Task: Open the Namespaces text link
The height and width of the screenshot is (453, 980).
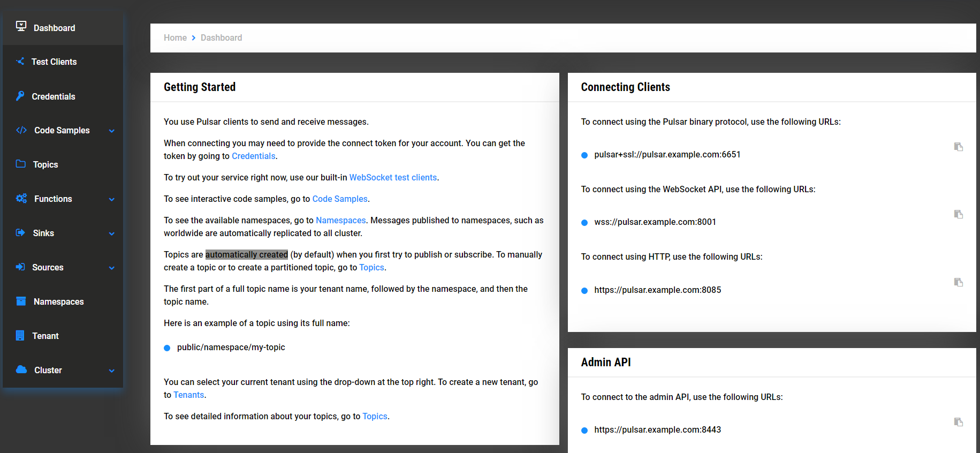Action: pos(341,220)
